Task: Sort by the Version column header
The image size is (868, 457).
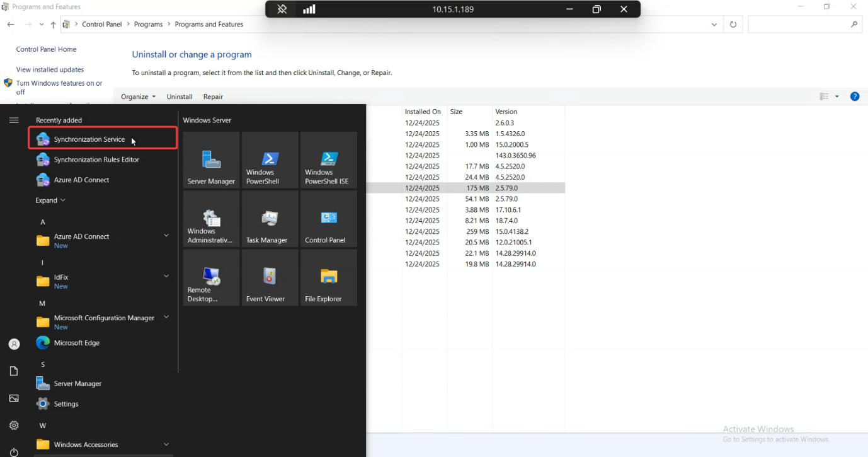Action: (x=528, y=112)
